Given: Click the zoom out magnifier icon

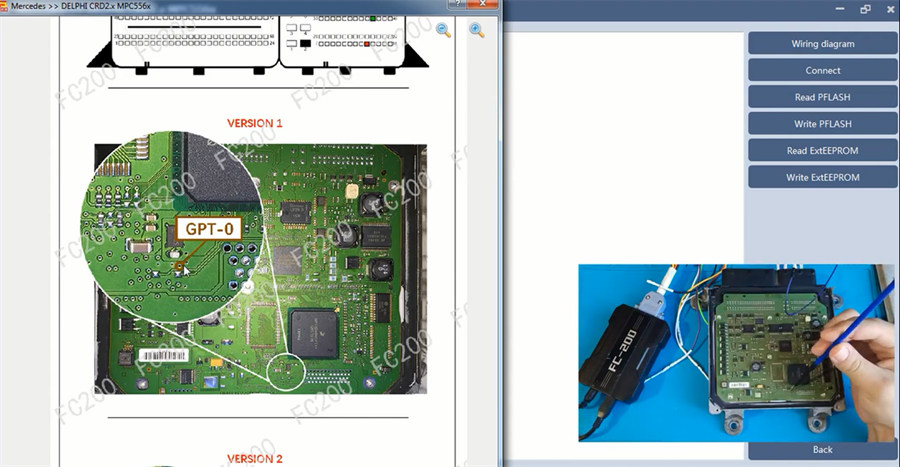Looking at the screenshot, I should tap(443, 30).
